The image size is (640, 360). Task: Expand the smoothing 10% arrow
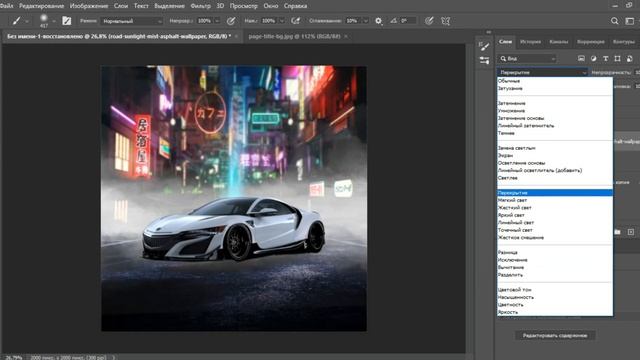pyautogui.click(x=365, y=21)
